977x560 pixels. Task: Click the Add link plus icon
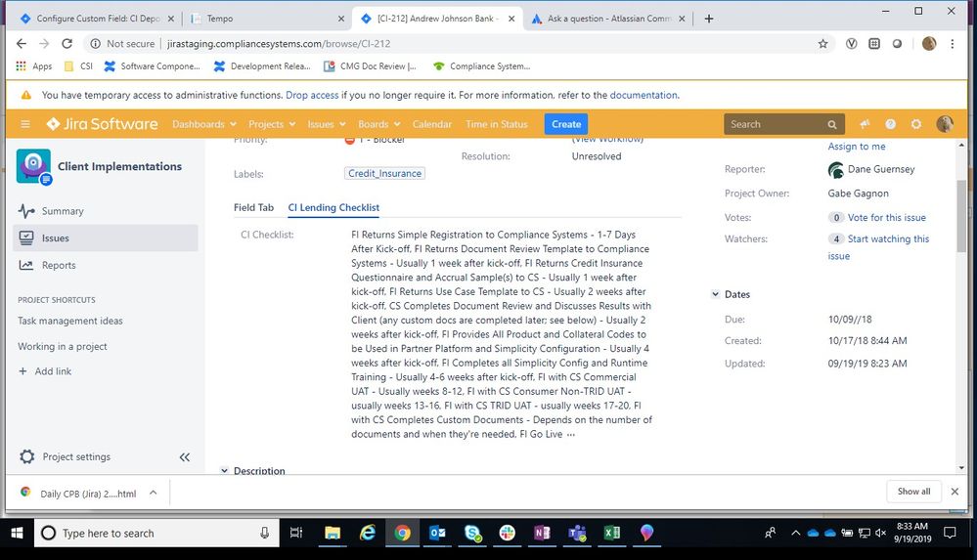pos(22,371)
